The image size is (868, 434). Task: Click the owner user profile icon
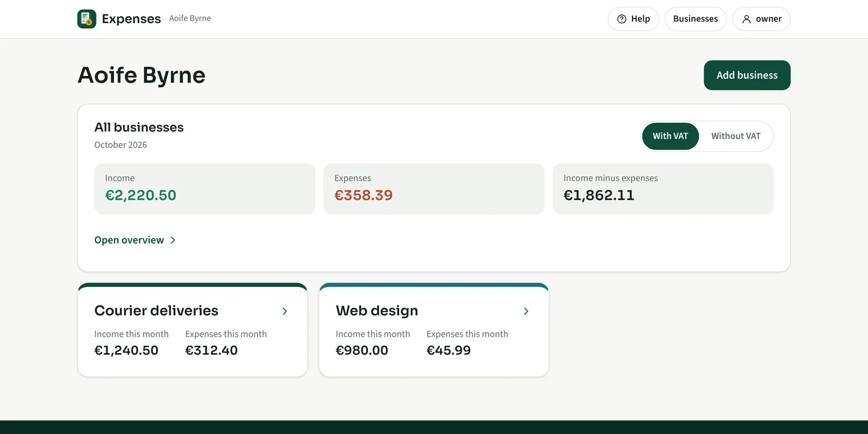coord(746,19)
